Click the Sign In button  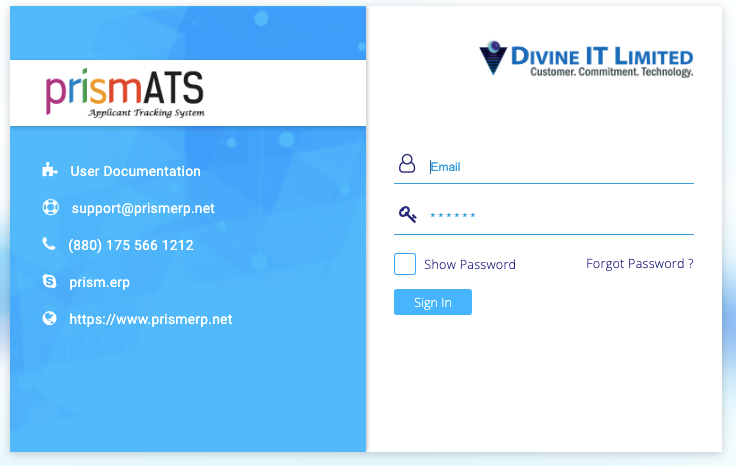pyautogui.click(x=433, y=302)
